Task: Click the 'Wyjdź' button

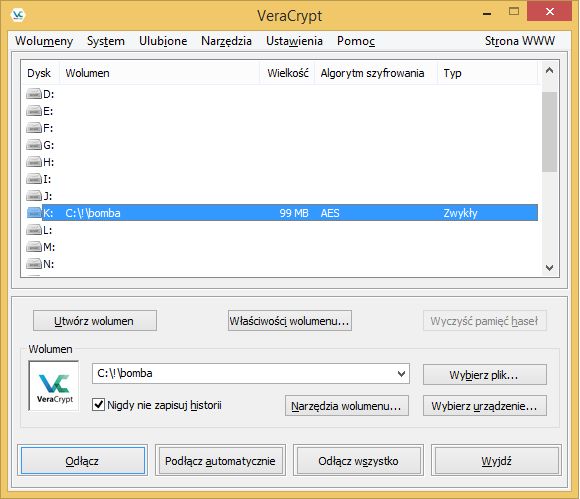Action: 496,461
